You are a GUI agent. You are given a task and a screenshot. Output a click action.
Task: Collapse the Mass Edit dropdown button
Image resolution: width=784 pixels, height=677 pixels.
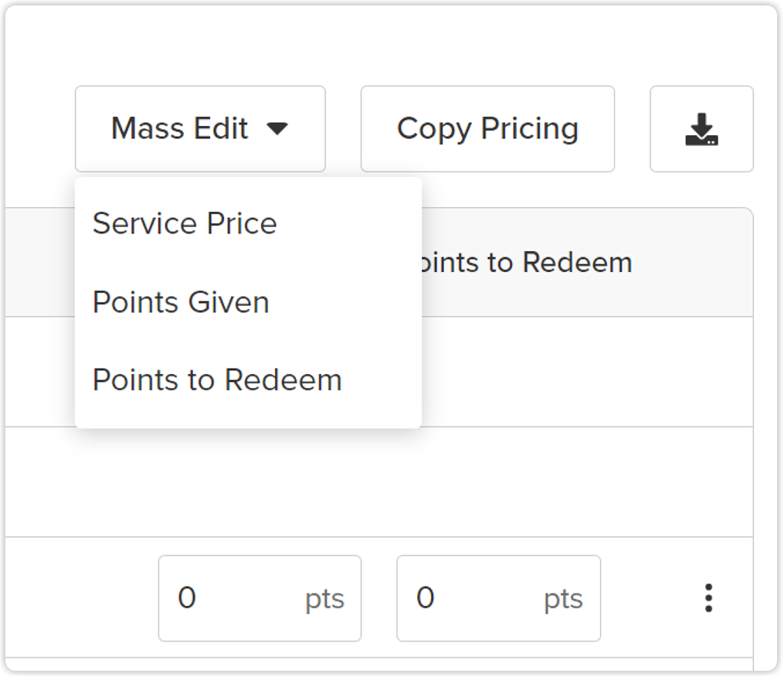(200, 128)
